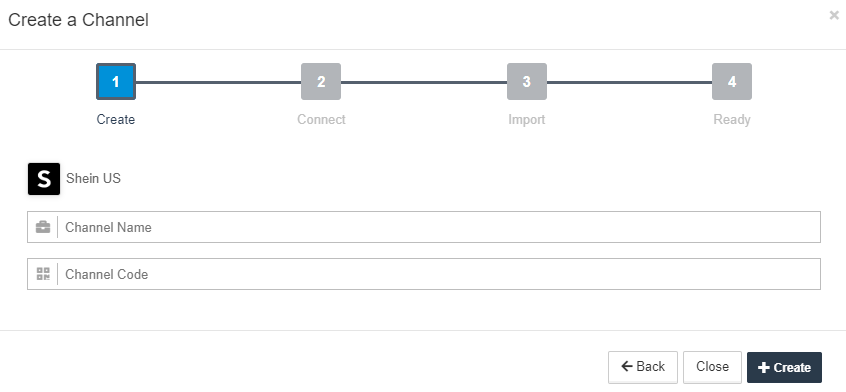Click the briefcase icon beside Channel Name
Image resolution: width=846 pixels, height=392 pixels.
tap(43, 227)
